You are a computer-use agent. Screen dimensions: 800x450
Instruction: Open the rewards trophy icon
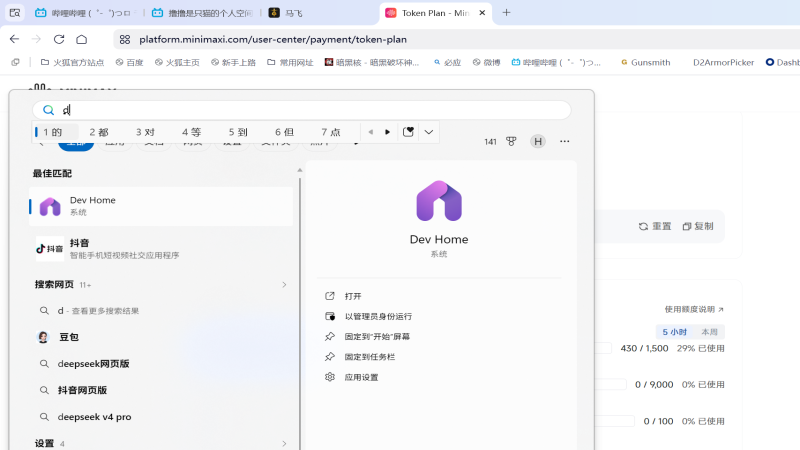point(511,141)
